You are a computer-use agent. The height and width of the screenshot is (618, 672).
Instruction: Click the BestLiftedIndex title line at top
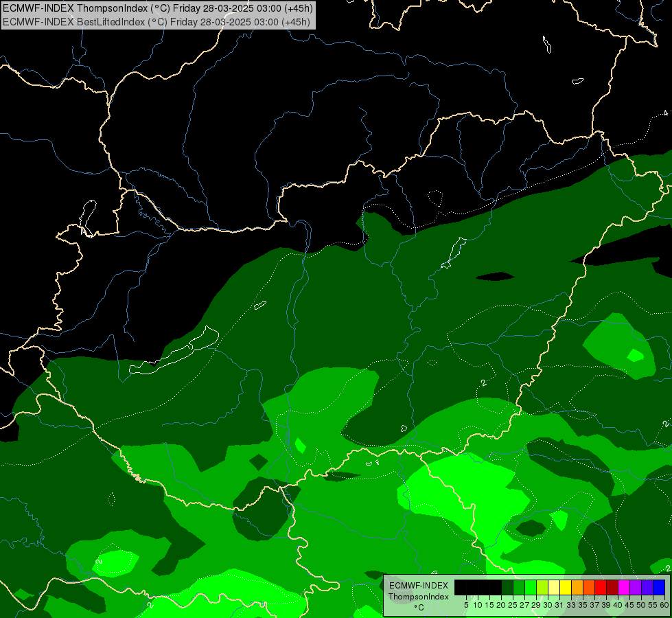(157, 22)
